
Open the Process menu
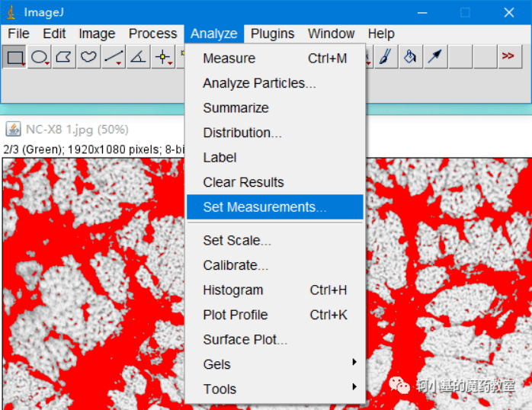[152, 34]
